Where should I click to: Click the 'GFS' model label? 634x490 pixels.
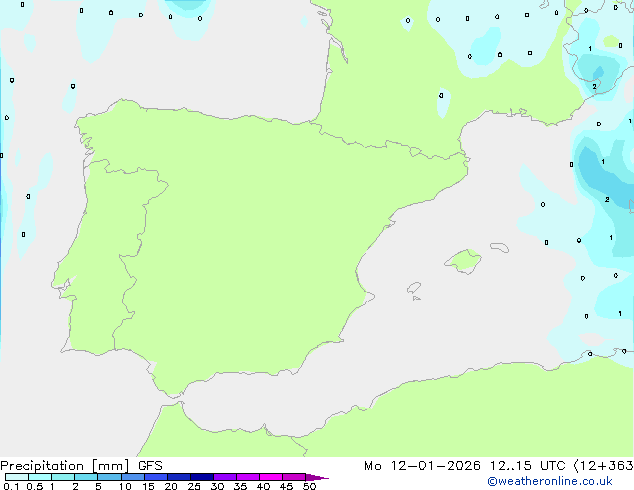tap(150, 466)
